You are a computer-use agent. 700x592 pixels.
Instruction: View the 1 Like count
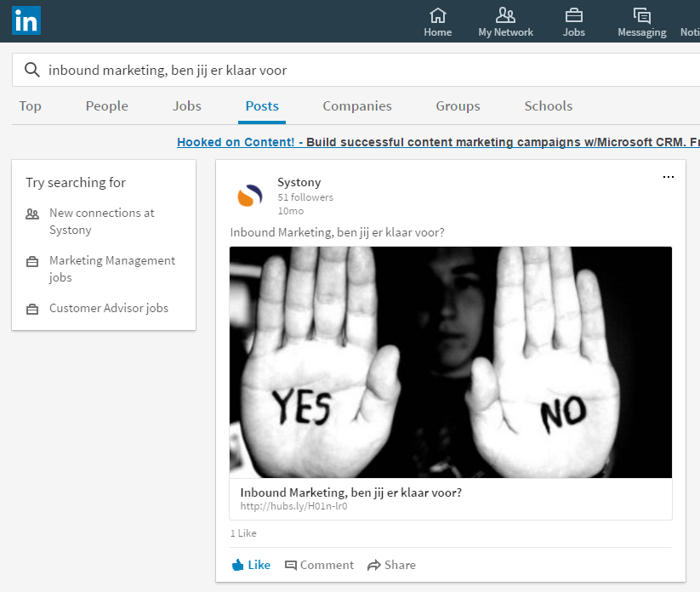pos(243,533)
